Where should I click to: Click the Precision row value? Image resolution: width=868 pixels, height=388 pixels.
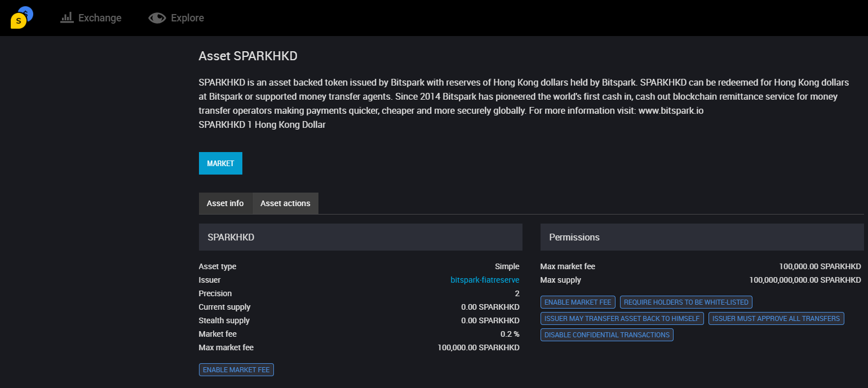(x=516, y=293)
